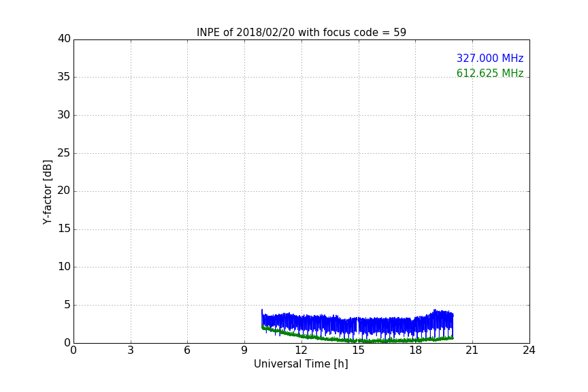Click the plot title mentioning focus code 59

pos(301,33)
